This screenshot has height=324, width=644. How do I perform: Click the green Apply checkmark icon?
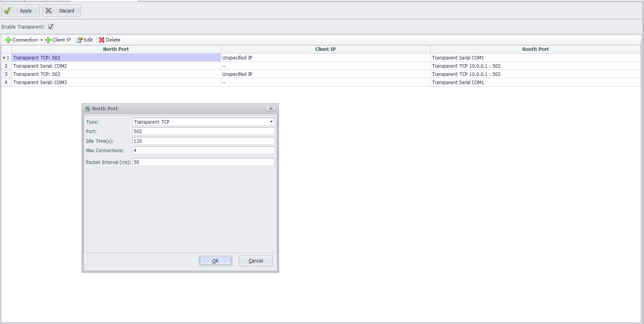tap(7, 11)
